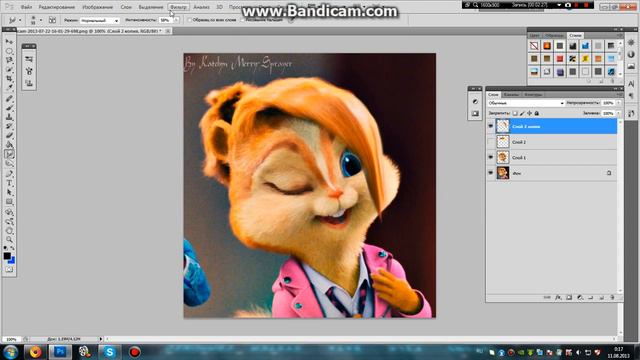Viewport: 640px width, 360px height.
Task: Toggle the brush panel icon in options bar
Action: tap(52, 20)
